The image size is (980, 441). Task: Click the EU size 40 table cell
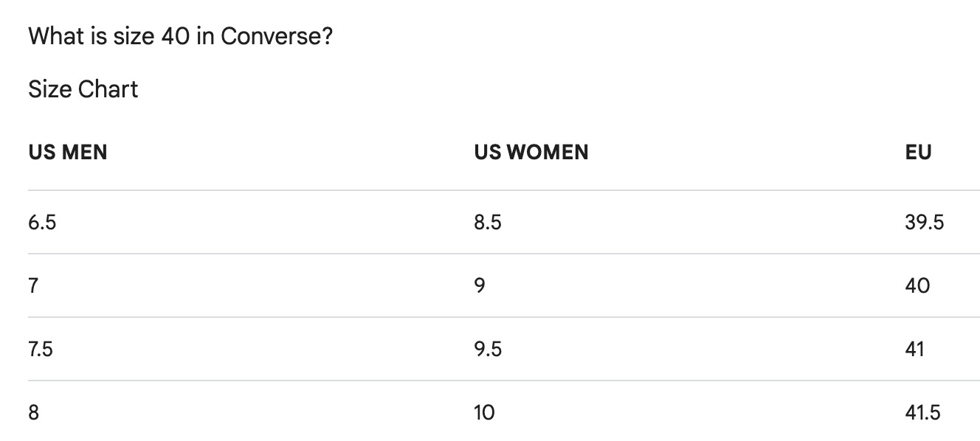pos(917,285)
